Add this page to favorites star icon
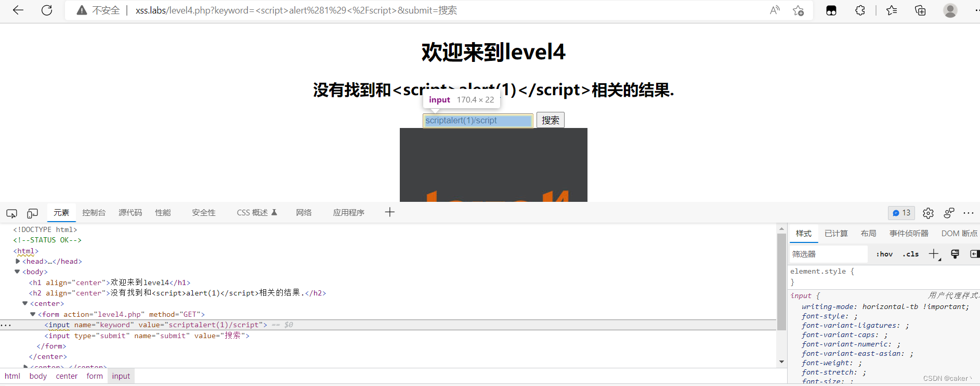Viewport: 980px width, 386px height. (x=799, y=10)
